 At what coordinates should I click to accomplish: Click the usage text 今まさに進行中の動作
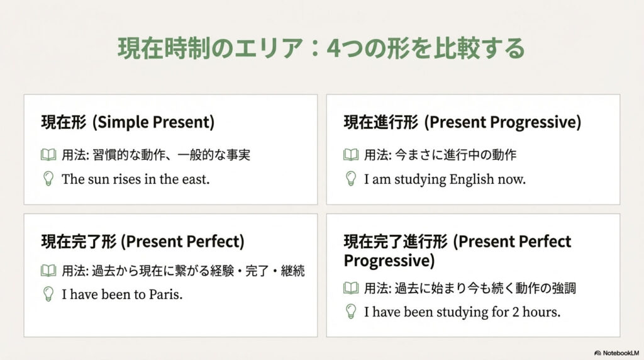click(x=440, y=155)
